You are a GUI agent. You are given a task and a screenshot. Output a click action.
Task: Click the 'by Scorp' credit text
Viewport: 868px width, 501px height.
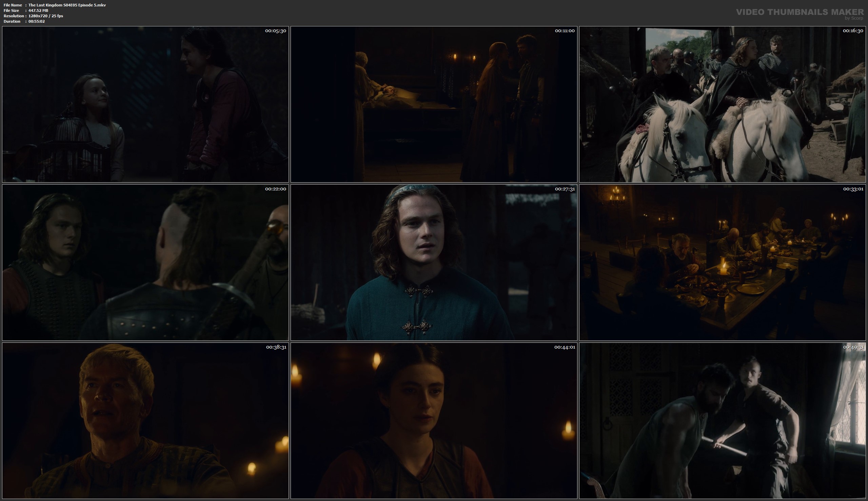[x=853, y=18]
